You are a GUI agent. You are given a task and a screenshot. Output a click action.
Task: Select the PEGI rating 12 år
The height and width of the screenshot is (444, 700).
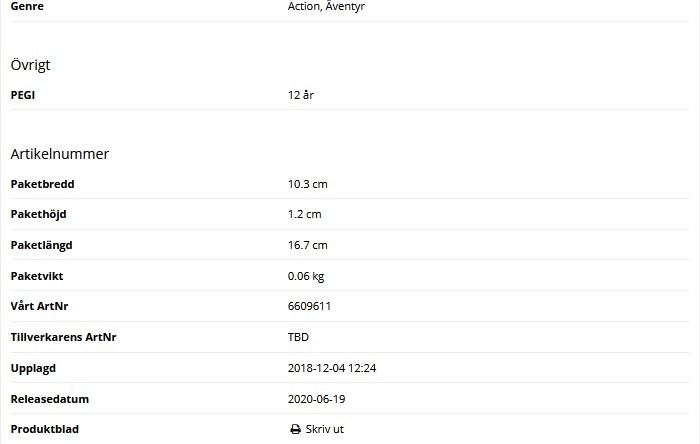(301, 95)
